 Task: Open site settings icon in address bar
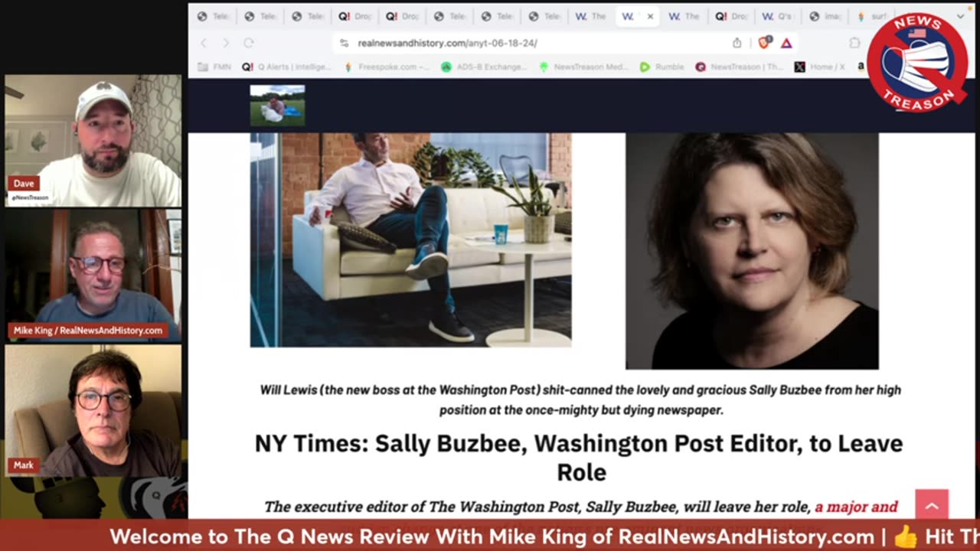pos(344,43)
